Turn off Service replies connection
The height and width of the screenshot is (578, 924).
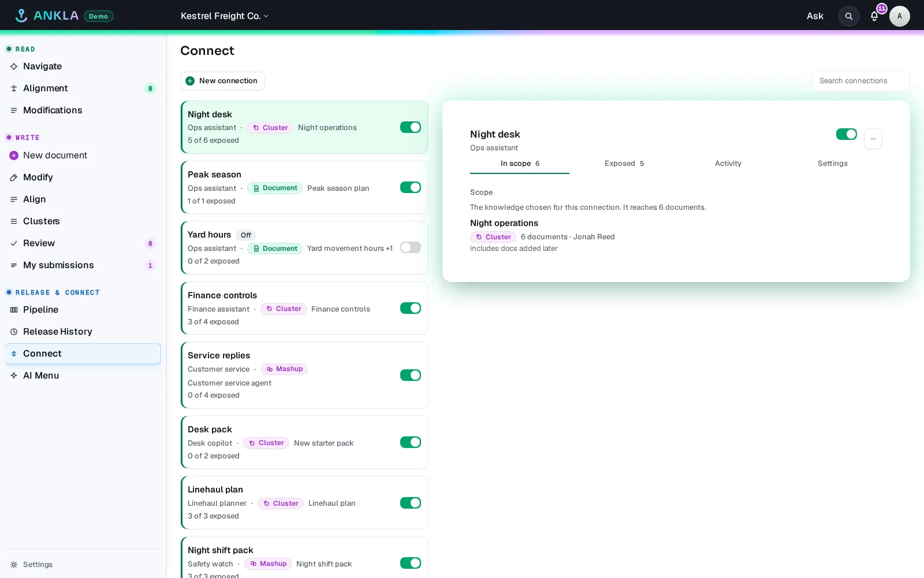(x=411, y=375)
